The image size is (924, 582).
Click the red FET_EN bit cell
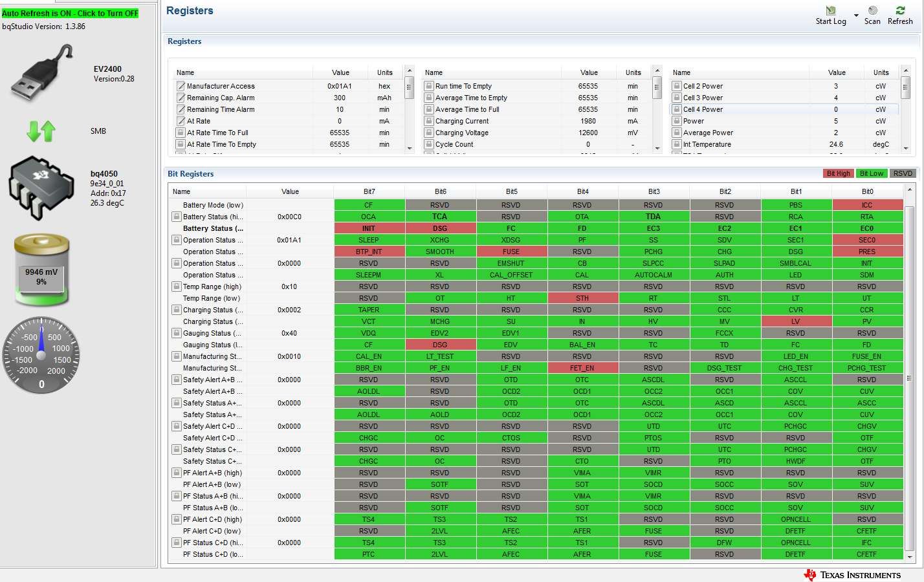582,368
